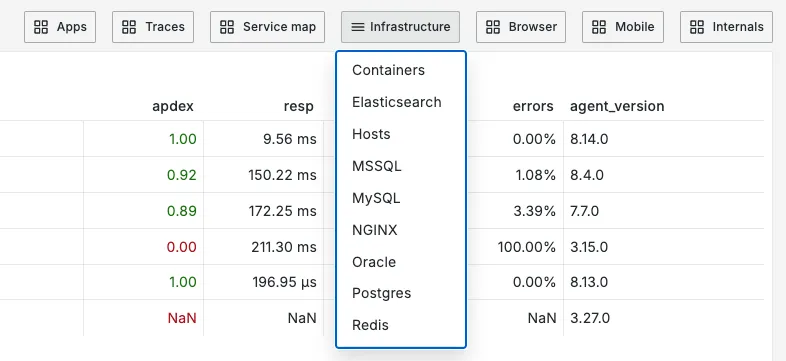The height and width of the screenshot is (361, 786).
Task: Click the red 0.00 apdex value
Action: 181,247
